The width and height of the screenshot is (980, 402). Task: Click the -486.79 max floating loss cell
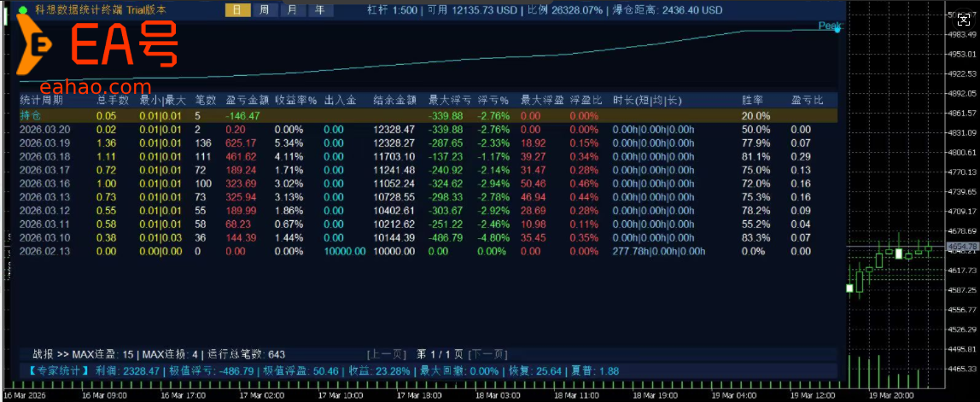(446, 237)
